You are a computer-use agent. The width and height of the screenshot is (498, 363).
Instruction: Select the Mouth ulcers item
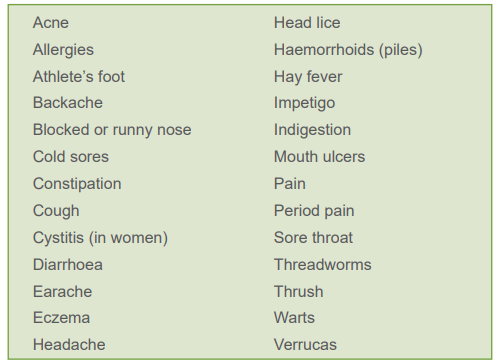click(319, 157)
